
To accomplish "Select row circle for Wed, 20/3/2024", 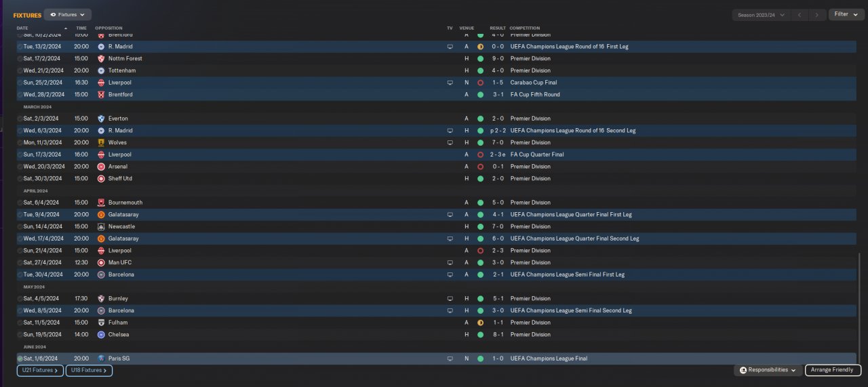I will (x=20, y=167).
